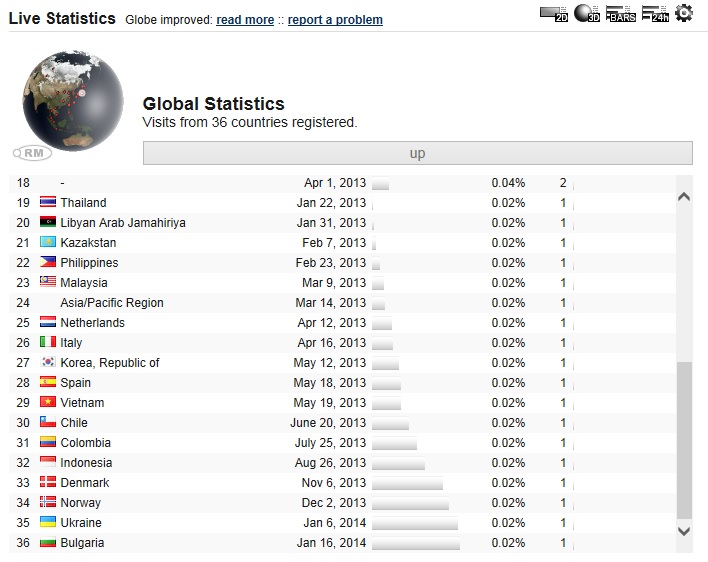The width and height of the screenshot is (708, 562).
Task: Switch to the 2D map view
Action: point(554,14)
